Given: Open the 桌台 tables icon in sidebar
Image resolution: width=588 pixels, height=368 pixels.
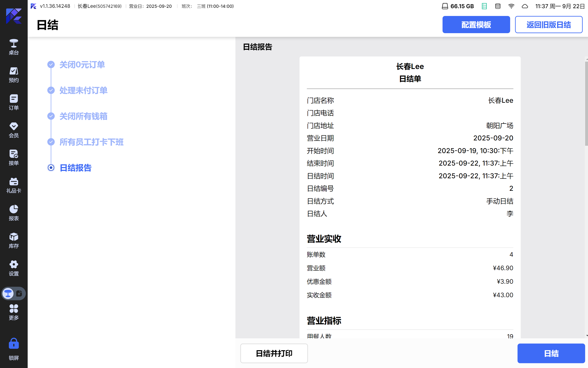Looking at the screenshot, I should (x=14, y=47).
